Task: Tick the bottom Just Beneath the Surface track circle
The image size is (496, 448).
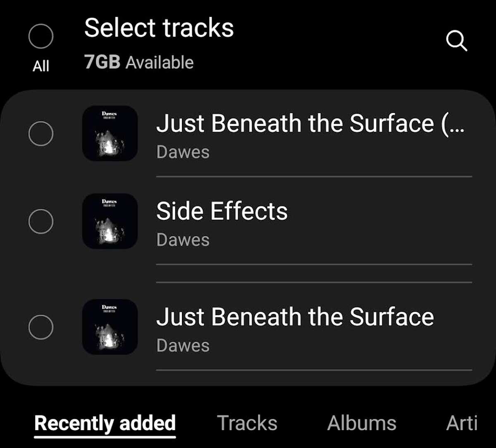Action: [40, 327]
